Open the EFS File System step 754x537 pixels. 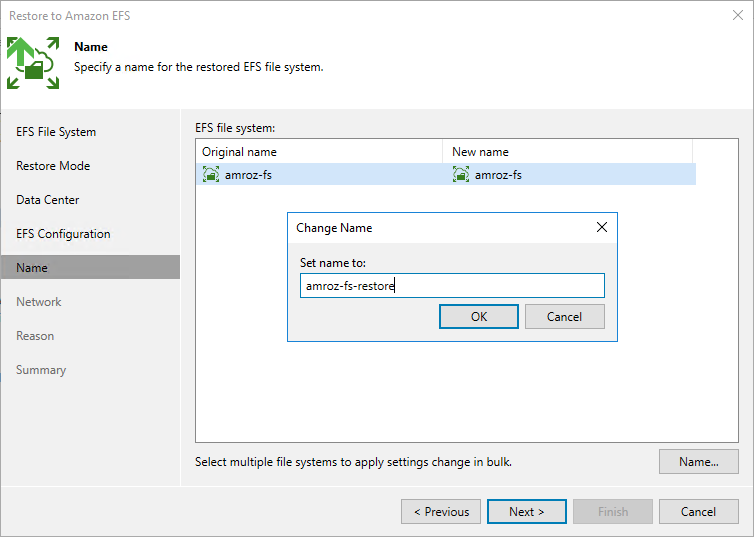click(56, 132)
